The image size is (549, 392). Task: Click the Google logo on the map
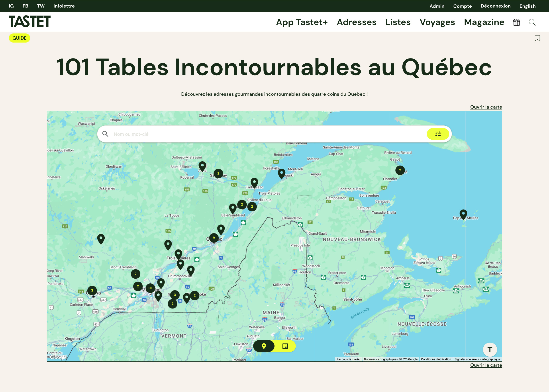[x=58, y=357]
